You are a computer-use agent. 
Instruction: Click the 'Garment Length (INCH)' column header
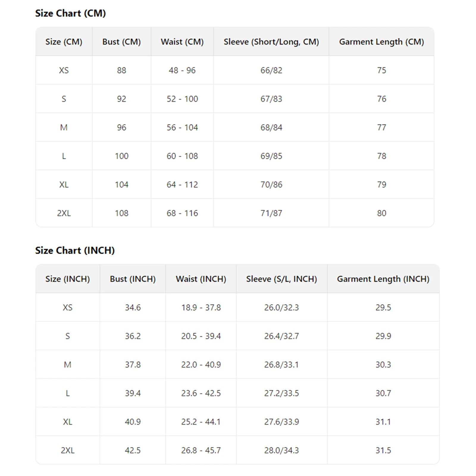pos(383,279)
